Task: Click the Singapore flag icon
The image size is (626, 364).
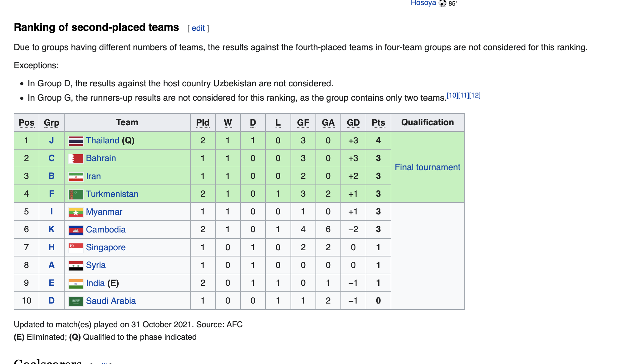Action: pyautogui.click(x=76, y=248)
